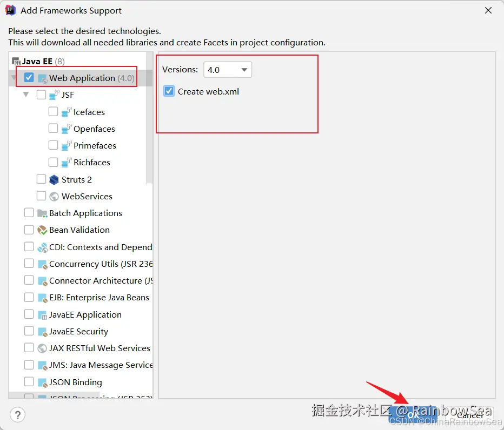Click the CDI Contexts icon
Viewport: 504px width, 430px height.
point(42,247)
